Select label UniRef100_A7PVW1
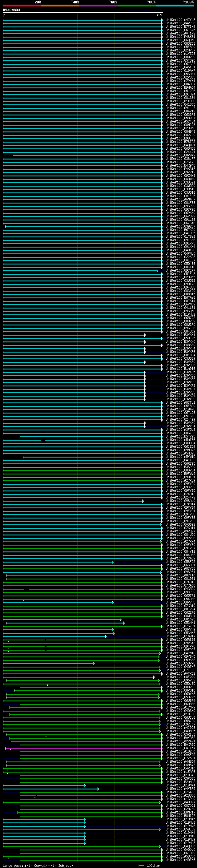197x868 pixels. [x=180, y=81]
